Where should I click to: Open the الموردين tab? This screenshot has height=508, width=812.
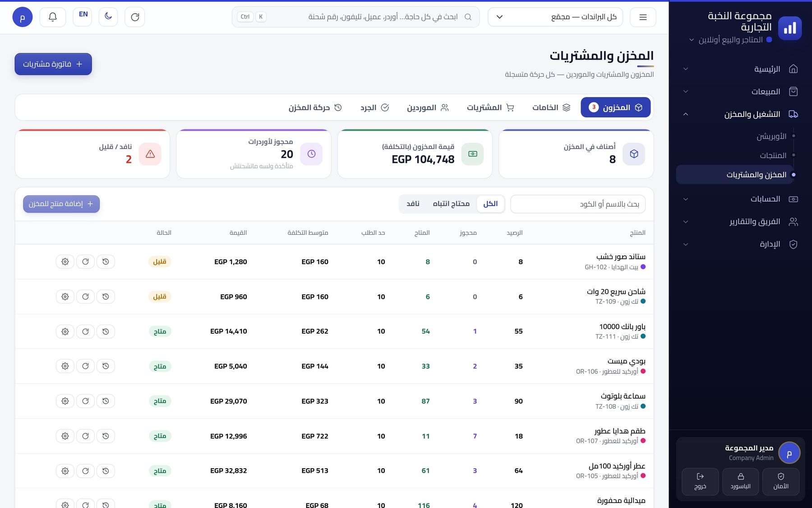coord(428,107)
